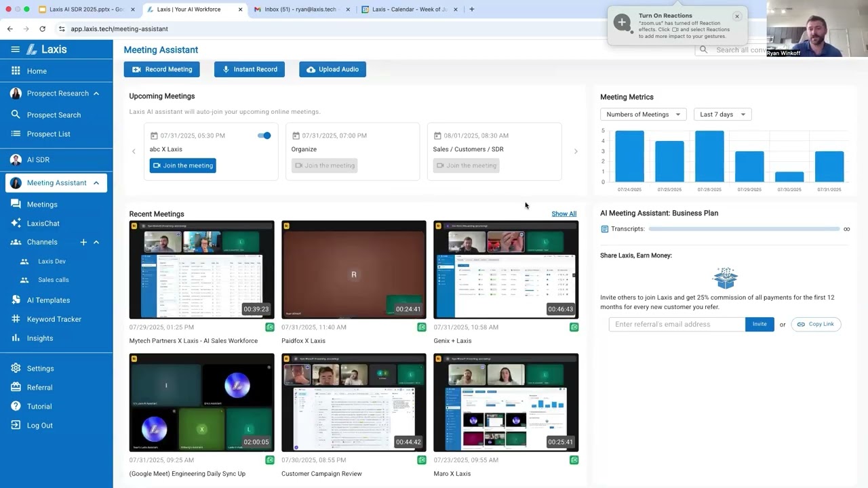Collapse the Channels list chevron

[x=96, y=242]
